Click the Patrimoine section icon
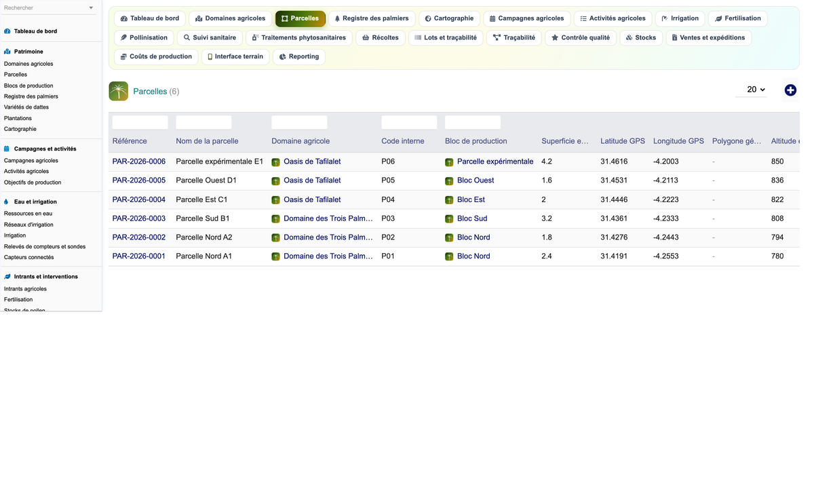The height and width of the screenshot is (504, 814). [7, 52]
